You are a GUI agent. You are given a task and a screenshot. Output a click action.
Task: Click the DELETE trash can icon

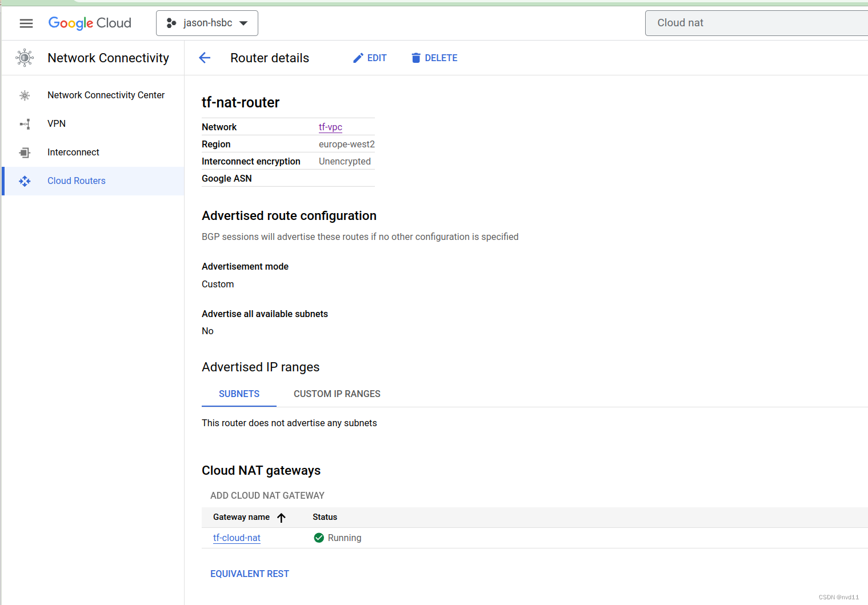416,58
